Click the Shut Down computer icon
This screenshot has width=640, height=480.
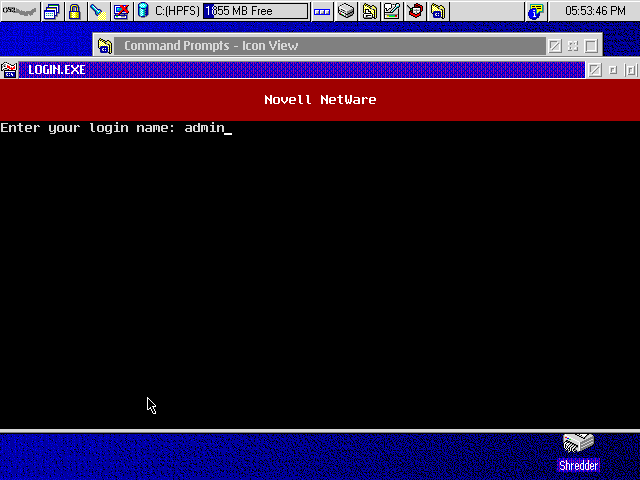[120, 11]
